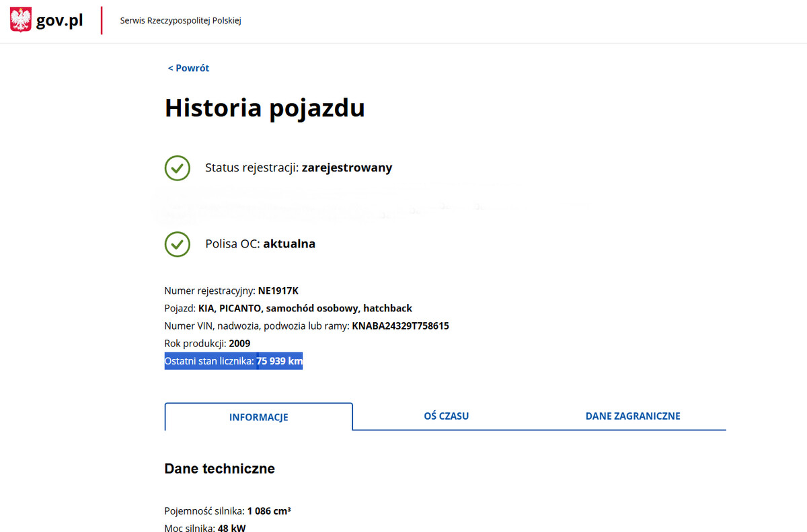Switch to the OŚ CZASU tab
This screenshot has width=807, height=532.
[446, 416]
